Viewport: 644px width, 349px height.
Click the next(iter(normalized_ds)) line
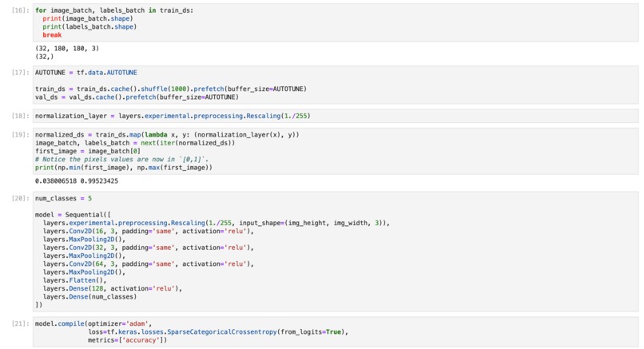coord(135,143)
